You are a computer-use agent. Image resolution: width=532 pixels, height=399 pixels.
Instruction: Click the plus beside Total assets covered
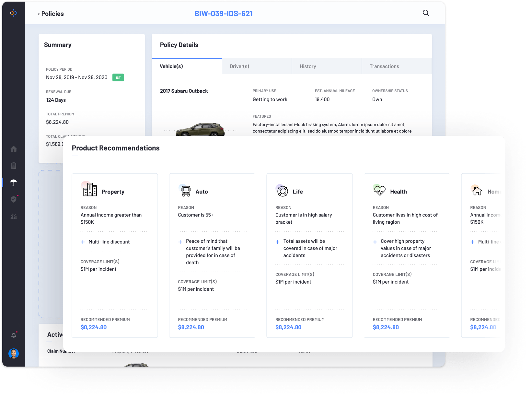tap(278, 242)
